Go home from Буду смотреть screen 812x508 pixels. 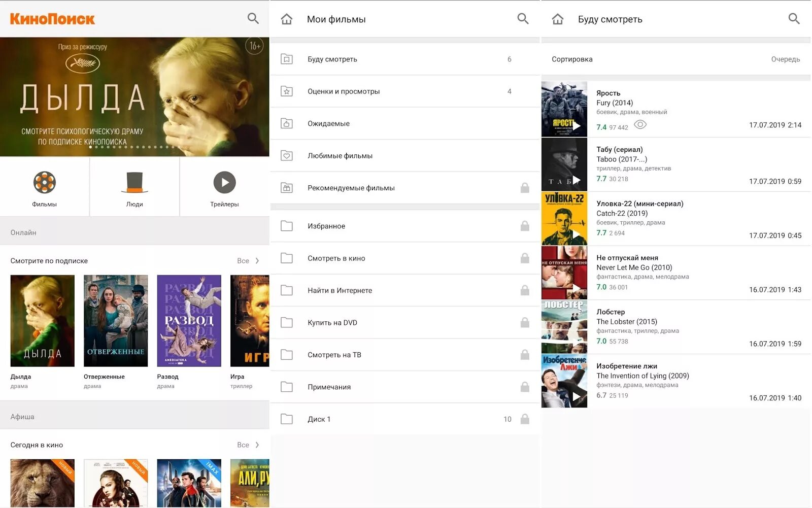point(558,19)
